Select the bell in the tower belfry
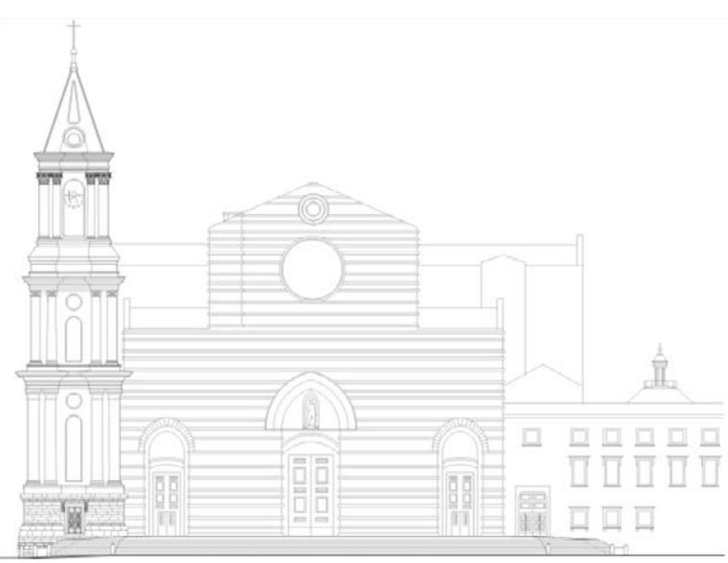The height and width of the screenshot is (563, 728). coord(73,199)
